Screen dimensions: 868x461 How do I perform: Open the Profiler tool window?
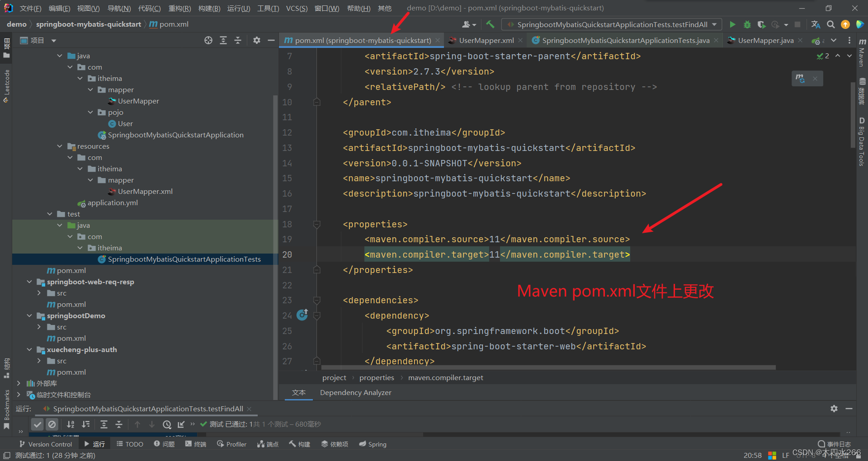pos(231,444)
